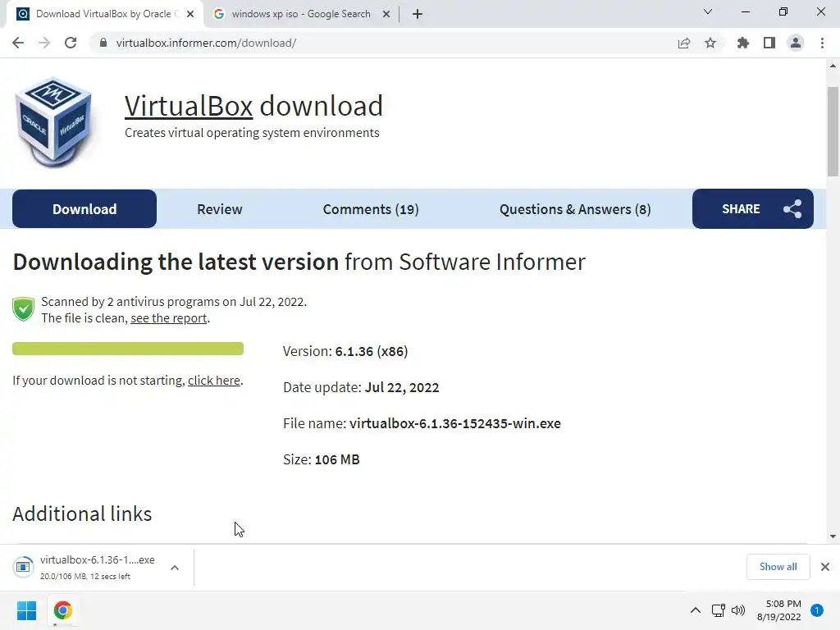This screenshot has height=630, width=840.
Task: Open the tab search dropdown chevron
Action: click(x=708, y=11)
